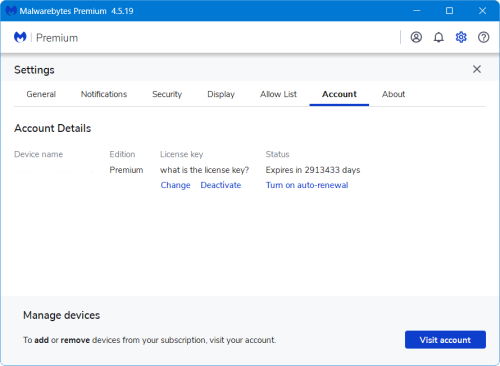Click the 'Edition' column label
This screenshot has width=500, height=366.
click(x=122, y=154)
